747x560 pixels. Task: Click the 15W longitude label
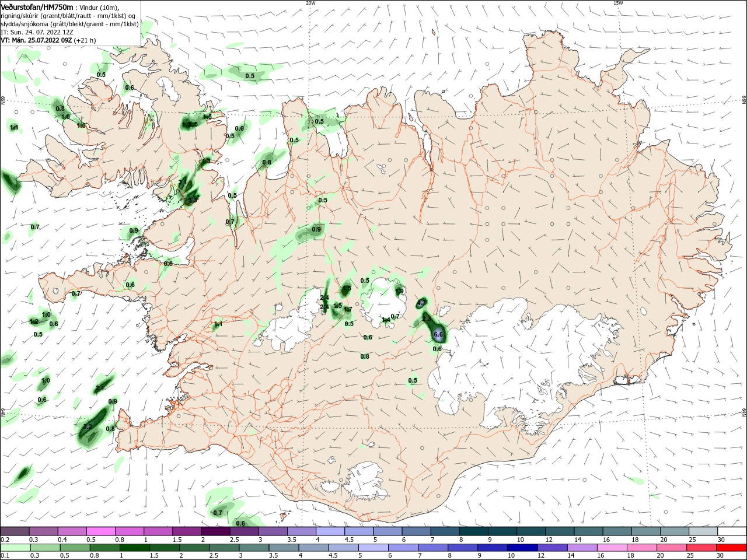click(618, 2)
